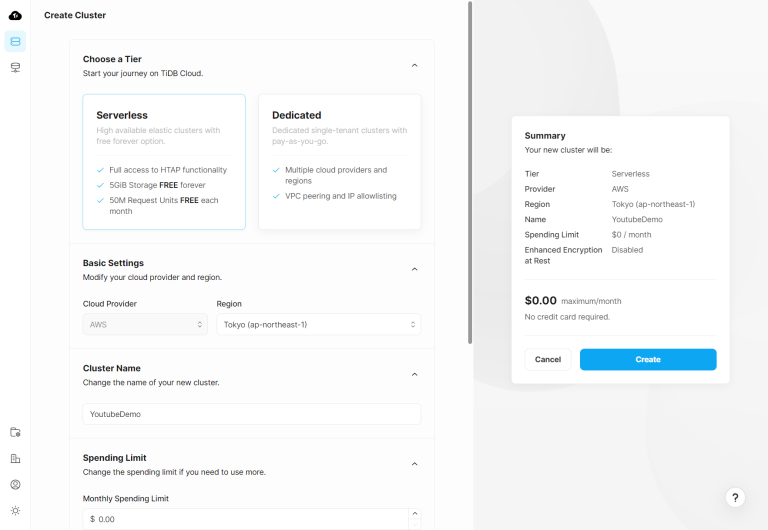Open the Region dropdown showing Tokyo
Viewport: 768px width, 530px height.
tap(319, 324)
